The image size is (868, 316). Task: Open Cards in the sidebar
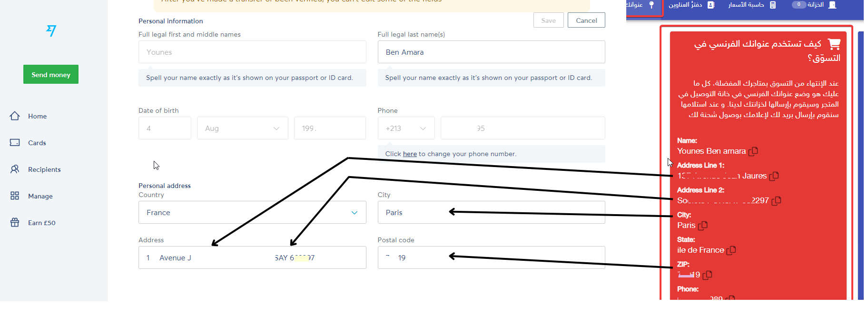click(x=37, y=143)
